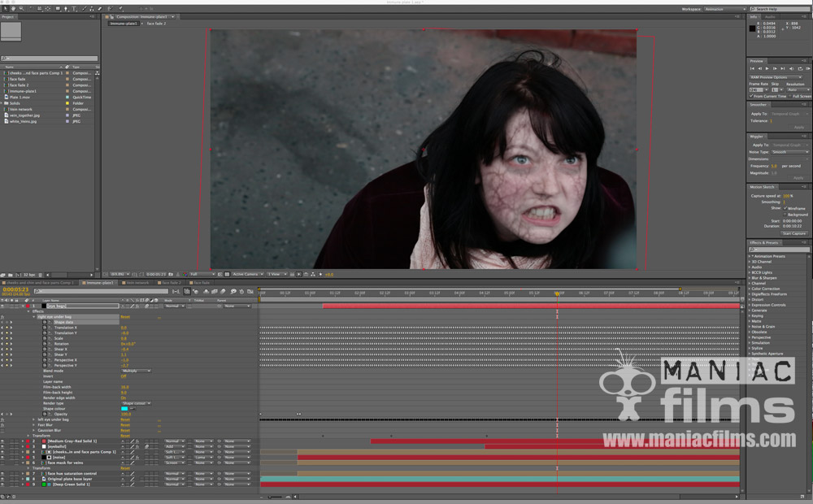Screen dimensions: 813x504
Task: Jump to first frame in Preview panel
Action: point(752,68)
